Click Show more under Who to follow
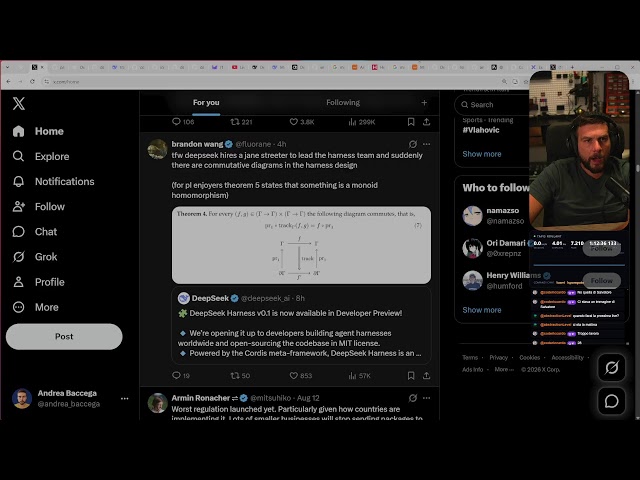Image resolution: width=640 pixels, height=480 pixels. (x=482, y=310)
